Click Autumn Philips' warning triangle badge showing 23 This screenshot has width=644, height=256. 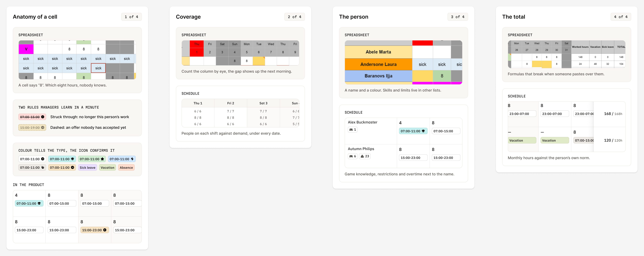(365, 156)
